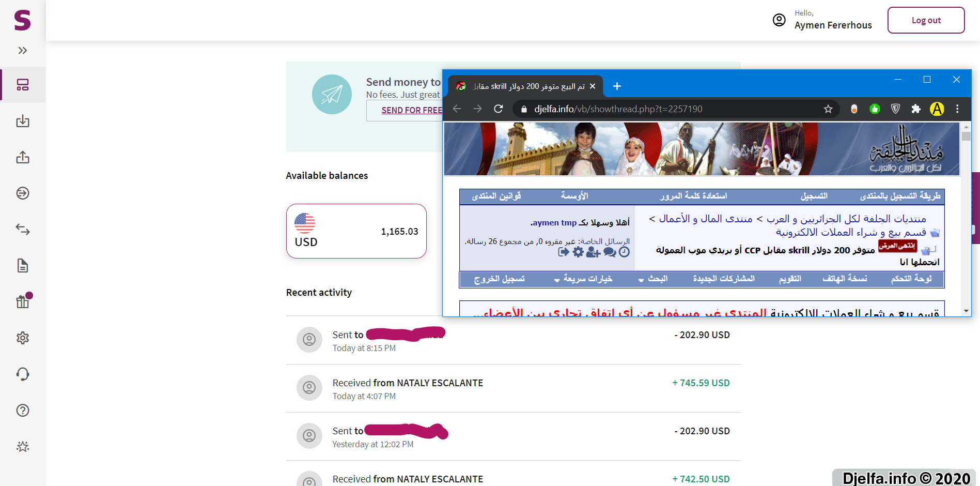
Task: Click breadcrumb منتديات الجلفة لكل الجزائريين و العرب
Action: (x=846, y=219)
